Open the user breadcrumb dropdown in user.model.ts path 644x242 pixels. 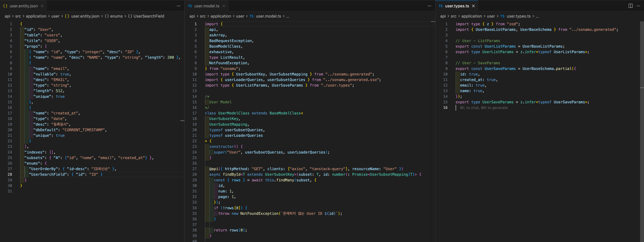tap(240, 16)
